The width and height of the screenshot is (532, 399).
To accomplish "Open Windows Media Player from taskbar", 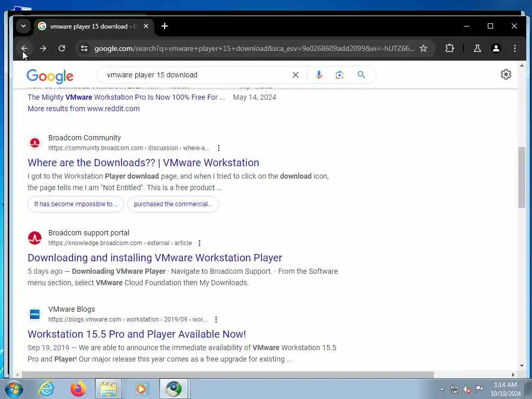I will pyautogui.click(x=141, y=389).
